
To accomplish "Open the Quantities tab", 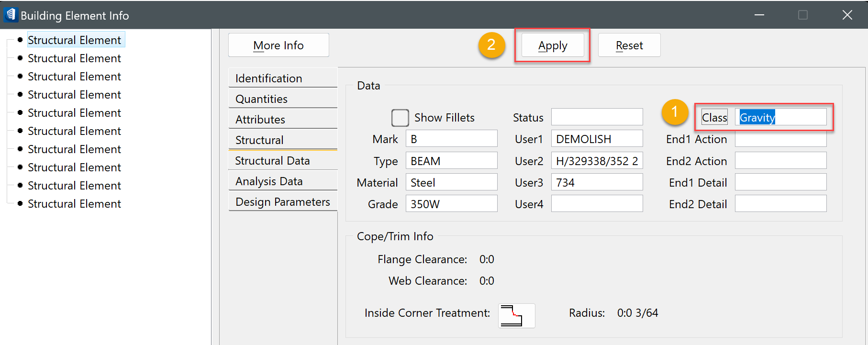I will [283, 99].
